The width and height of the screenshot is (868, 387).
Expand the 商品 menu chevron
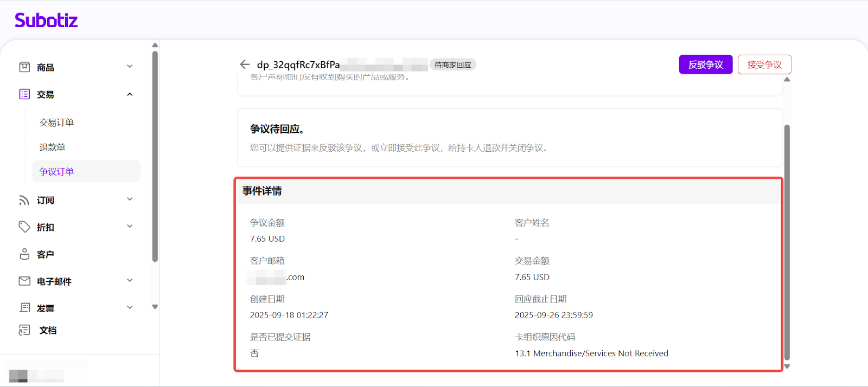tap(130, 67)
